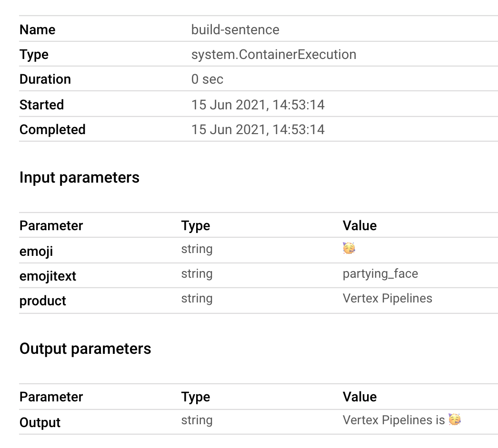Click the Input parameters heading
Viewport: 498px width, 448px height.
point(80,177)
